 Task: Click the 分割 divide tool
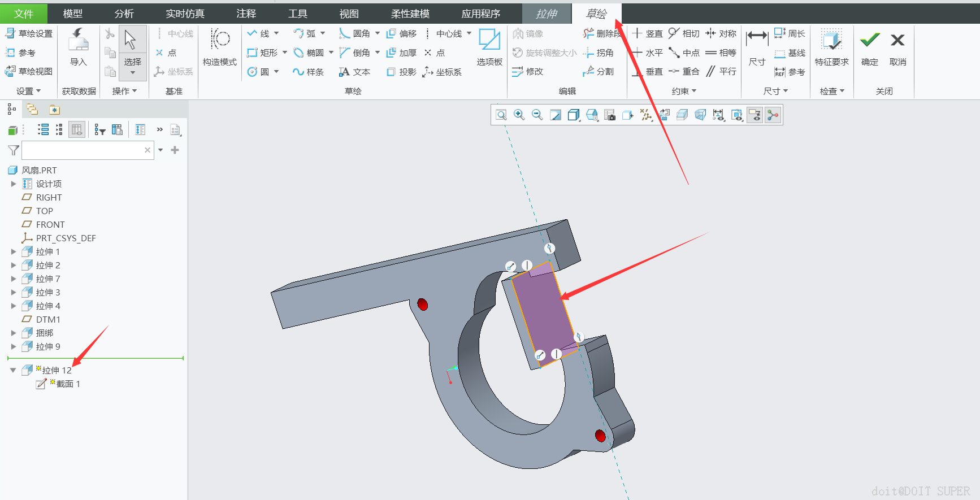[599, 71]
